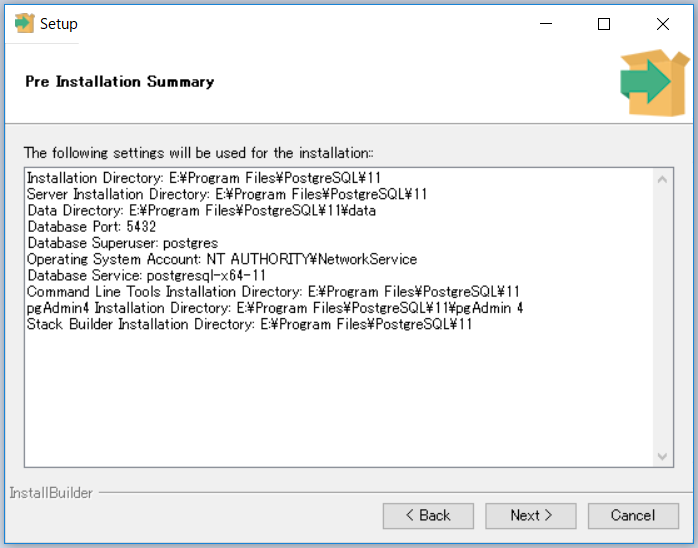
Task: Minimize the Setup window
Action: (x=546, y=24)
